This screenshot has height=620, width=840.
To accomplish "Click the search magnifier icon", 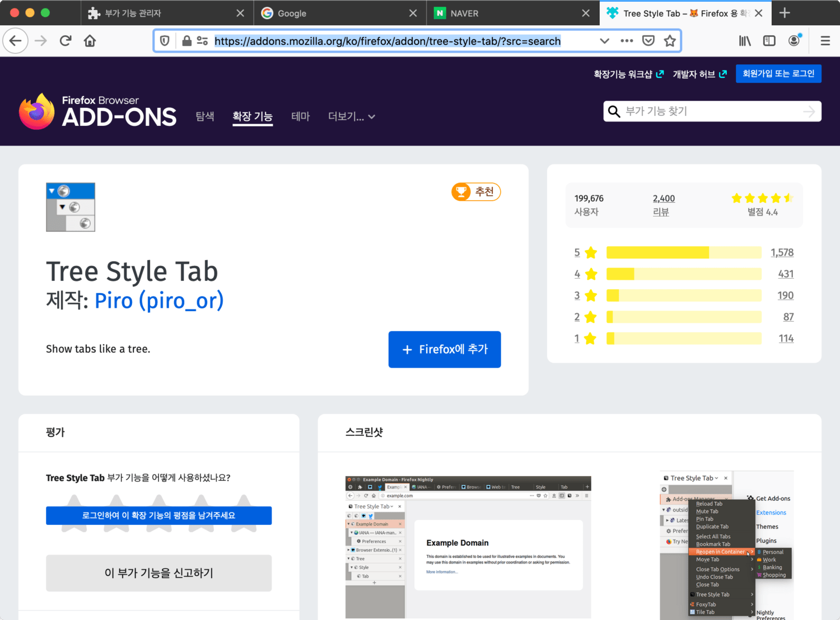I will [x=614, y=111].
